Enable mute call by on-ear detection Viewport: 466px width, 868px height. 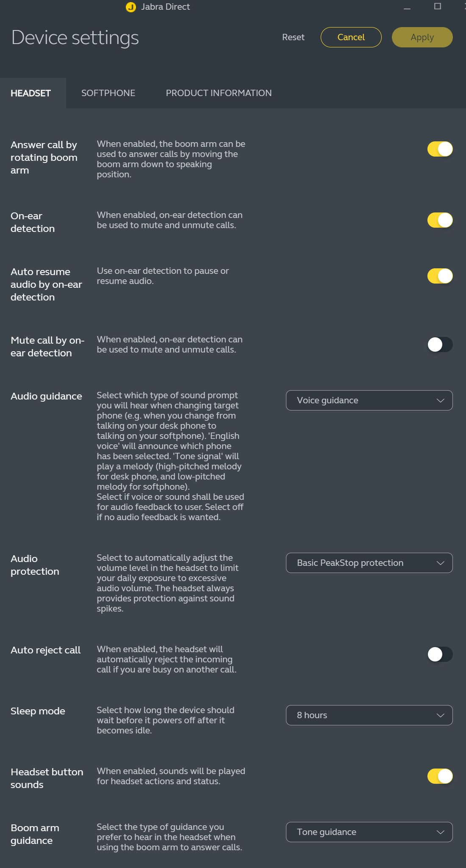tap(440, 344)
